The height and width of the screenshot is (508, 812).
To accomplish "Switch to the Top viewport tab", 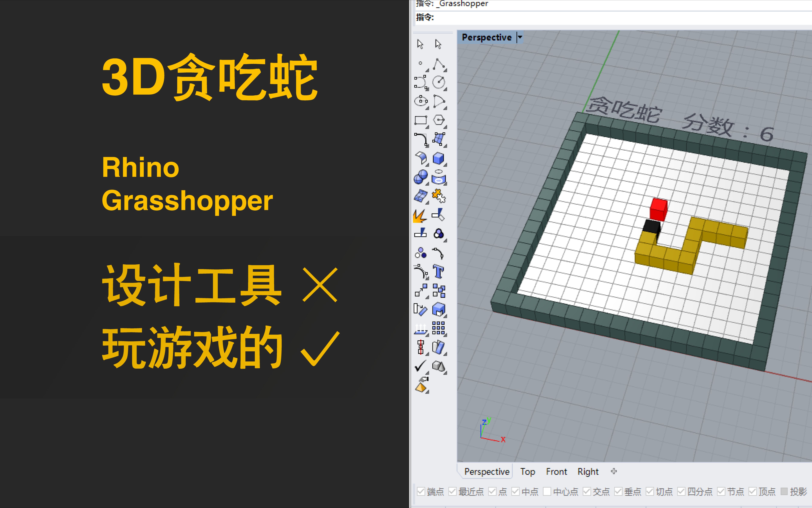I will tap(528, 472).
